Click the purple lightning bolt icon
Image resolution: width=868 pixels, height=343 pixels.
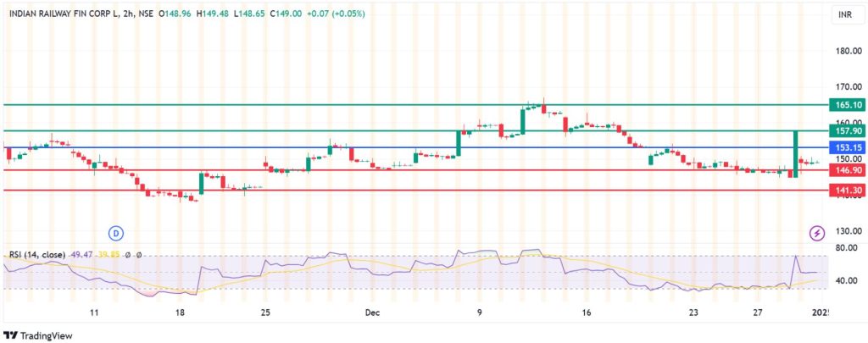point(817,232)
